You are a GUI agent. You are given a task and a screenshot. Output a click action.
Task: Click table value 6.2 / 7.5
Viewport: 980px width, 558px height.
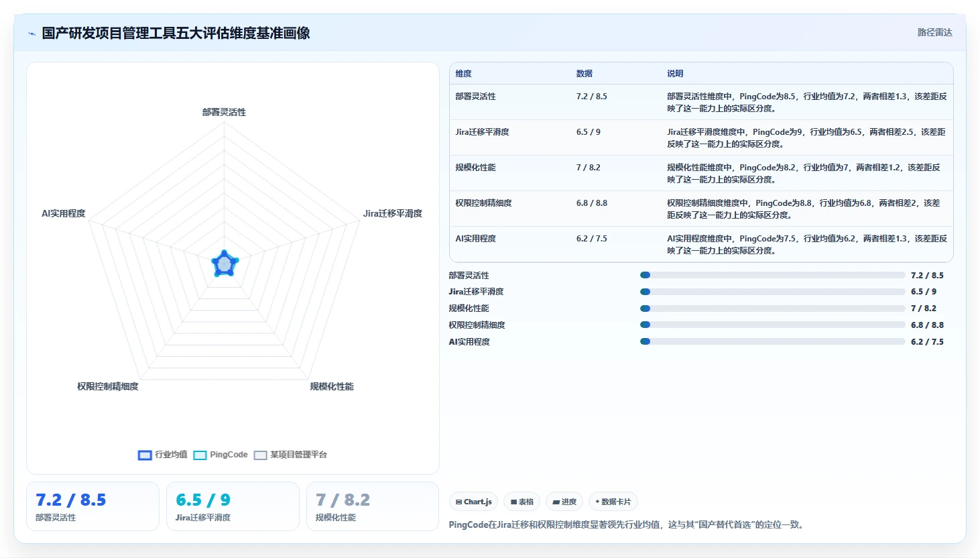(592, 239)
